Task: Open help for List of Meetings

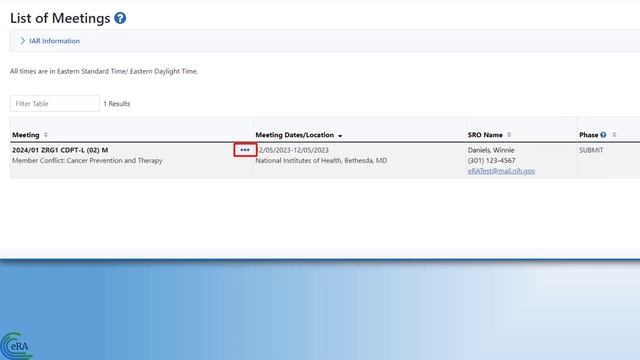Action: [120, 18]
